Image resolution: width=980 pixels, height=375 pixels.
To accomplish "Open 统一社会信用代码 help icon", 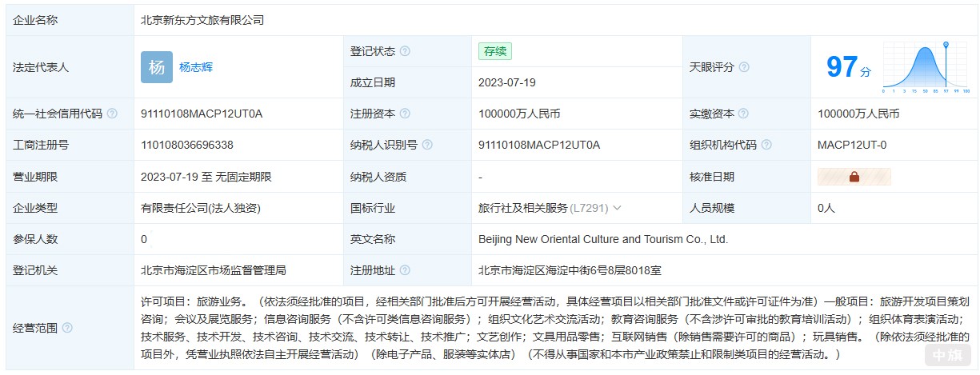I will pyautogui.click(x=112, y=114).
